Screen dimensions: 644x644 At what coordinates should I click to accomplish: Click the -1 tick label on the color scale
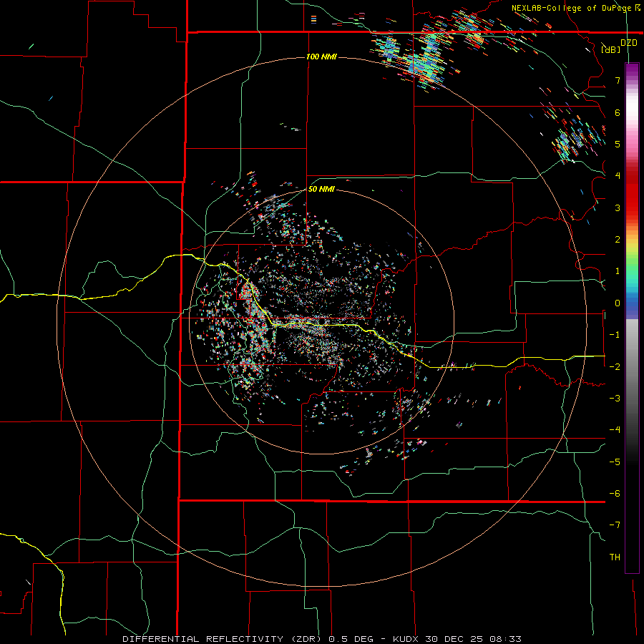point(615,335)
